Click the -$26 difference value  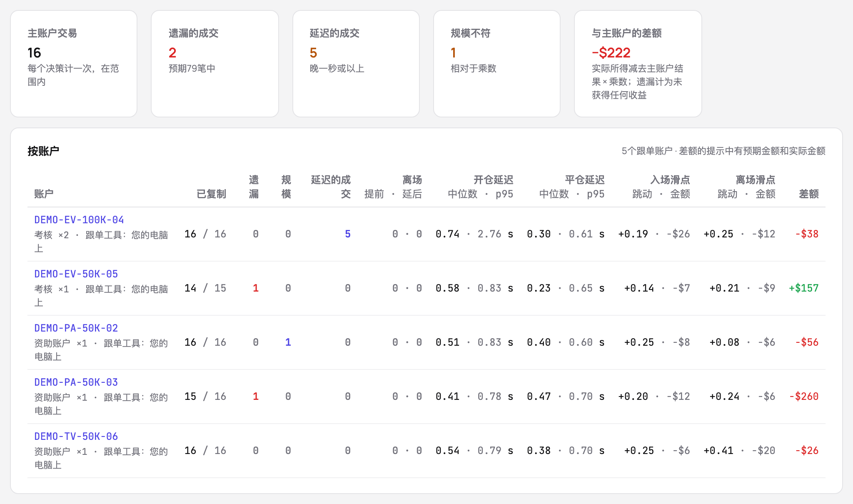click(807, 451)
